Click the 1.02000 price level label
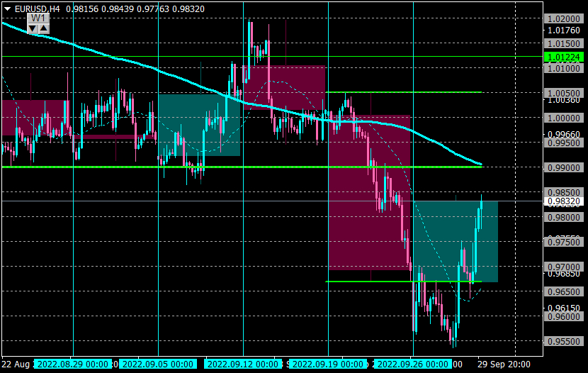The width and height of the screenshot is (588, 373). pos(564,18)
